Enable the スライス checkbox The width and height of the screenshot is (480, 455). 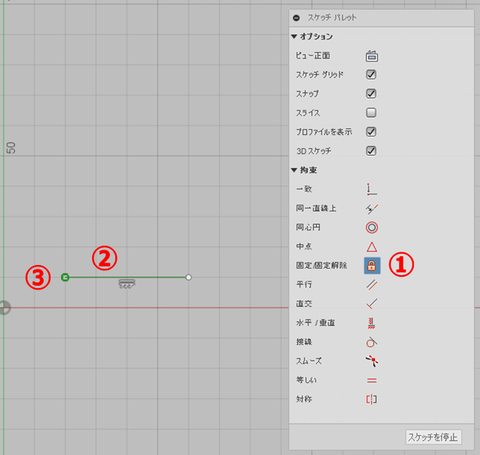[x=371, y=112]
